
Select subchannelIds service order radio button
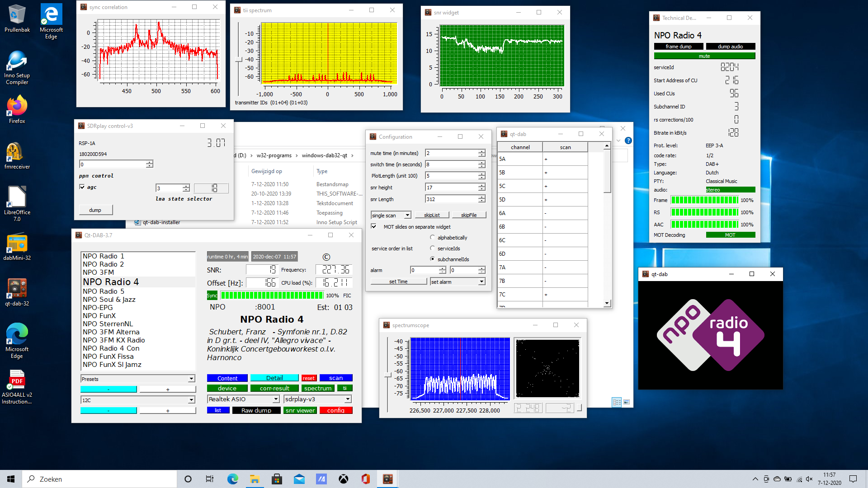tap(432, 259)
